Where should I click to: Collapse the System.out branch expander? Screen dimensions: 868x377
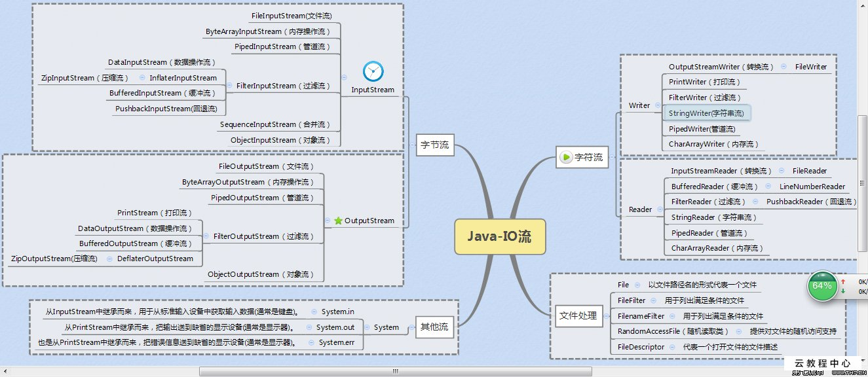point(309,327)
